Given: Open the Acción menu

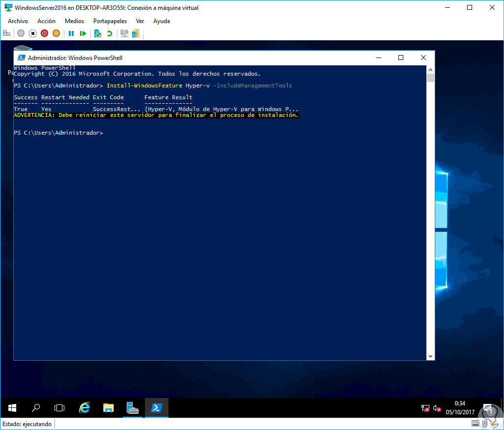Looking at the screenshot, I should [x=46, y=21].
